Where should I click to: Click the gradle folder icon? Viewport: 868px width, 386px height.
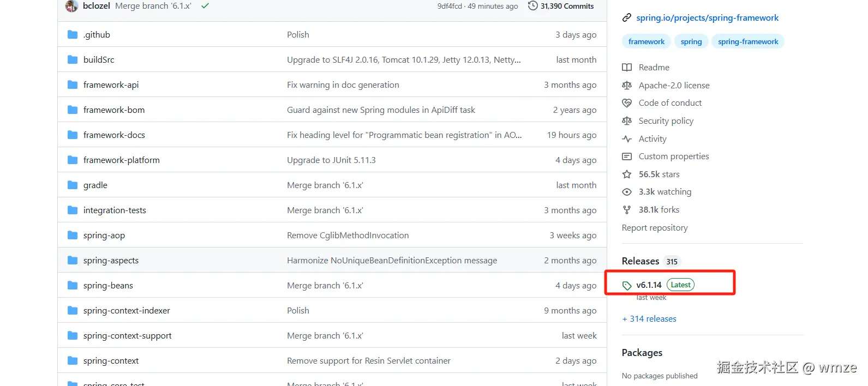pyautogui.click(x=73, y=185)
